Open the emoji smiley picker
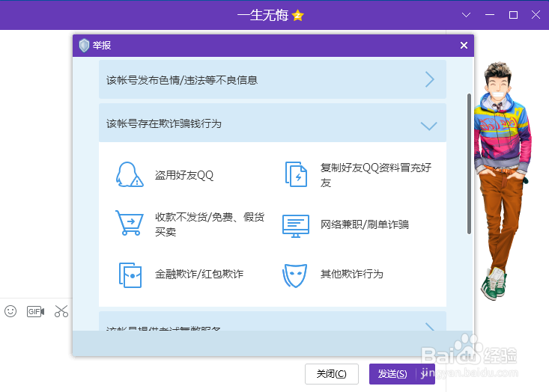The width and height of the screenshot is (549, 392). tap(10, 311)
